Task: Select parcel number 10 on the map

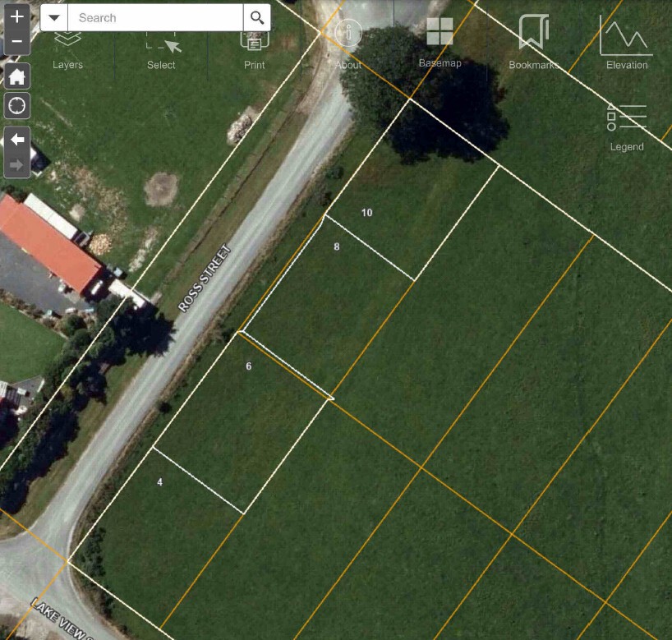Action: pos(367,213)
